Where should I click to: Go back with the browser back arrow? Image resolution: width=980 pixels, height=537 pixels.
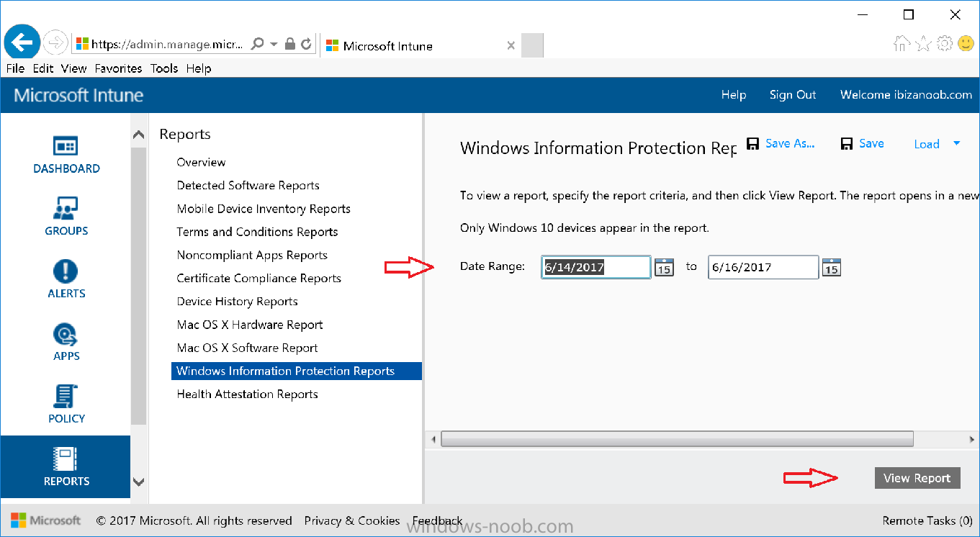[x=23, y=43]
